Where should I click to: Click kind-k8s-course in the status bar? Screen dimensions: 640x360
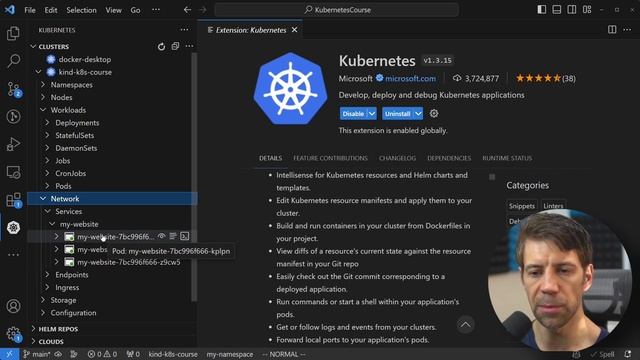click(x=173, y=354)
